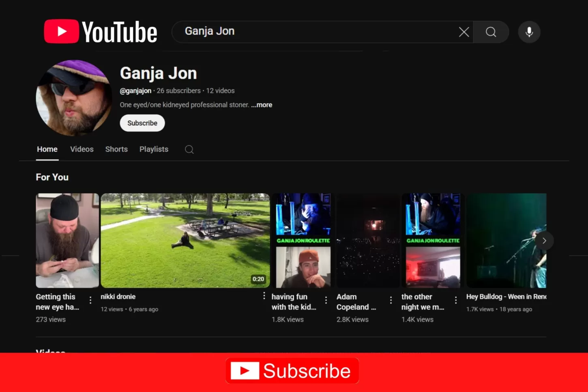Screen dimensions: 588x392
Task: Open the Ganja Jon channel avatar
Action: 74,98
